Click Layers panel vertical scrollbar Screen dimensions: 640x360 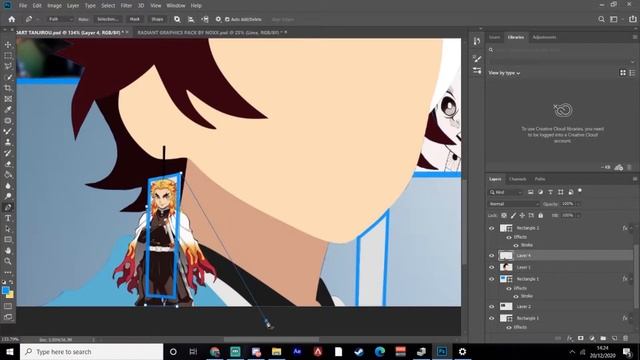click(x=636, y=278)
